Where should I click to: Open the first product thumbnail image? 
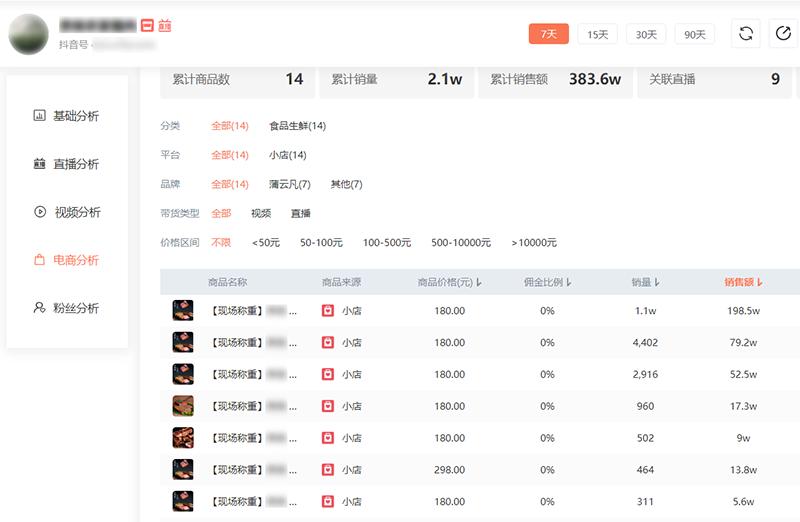coord(183,311)
